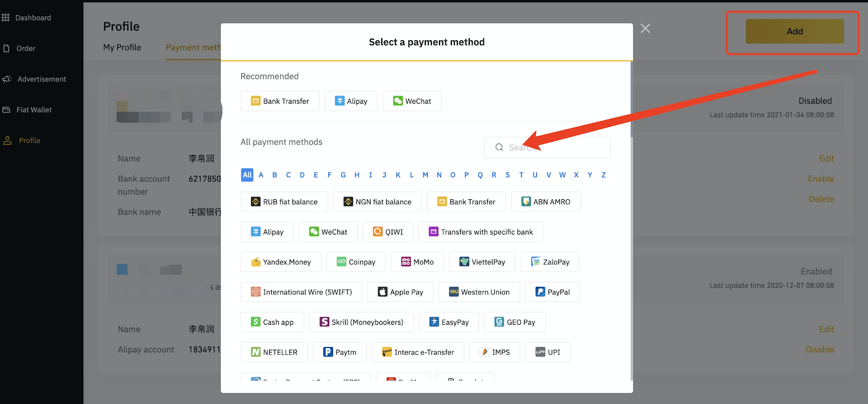The image size is (868, 404).
Task: Select recommended Bank Transfer option
Action: click(280, 101)
